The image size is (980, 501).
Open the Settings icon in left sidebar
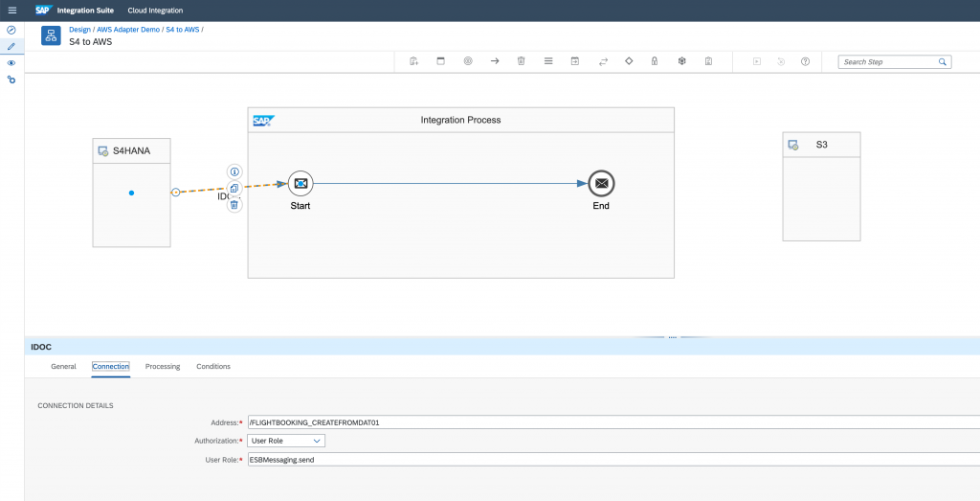tap(11, 80)
